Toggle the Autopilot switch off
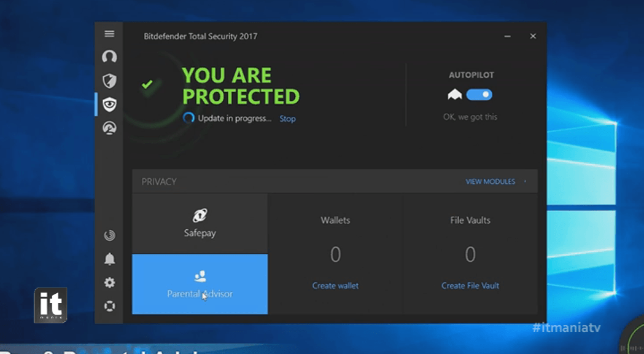This screenshot has height=354, width=644. coord(479,95)
